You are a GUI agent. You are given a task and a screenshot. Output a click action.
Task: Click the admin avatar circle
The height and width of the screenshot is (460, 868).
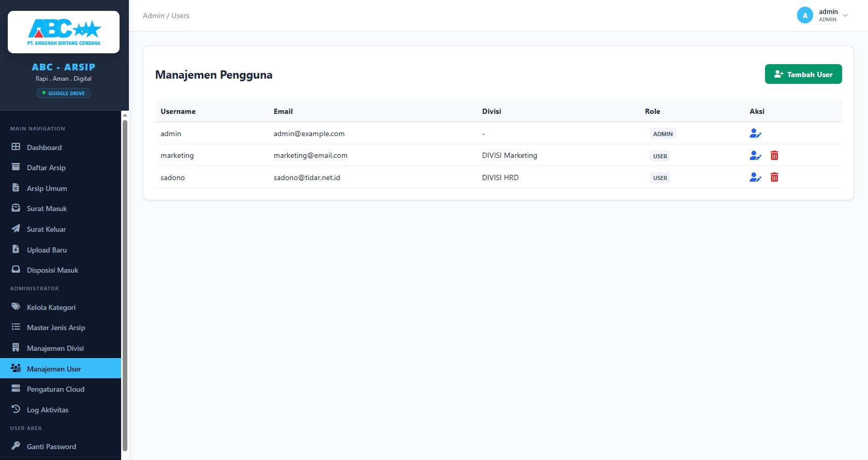coord(805,16)
